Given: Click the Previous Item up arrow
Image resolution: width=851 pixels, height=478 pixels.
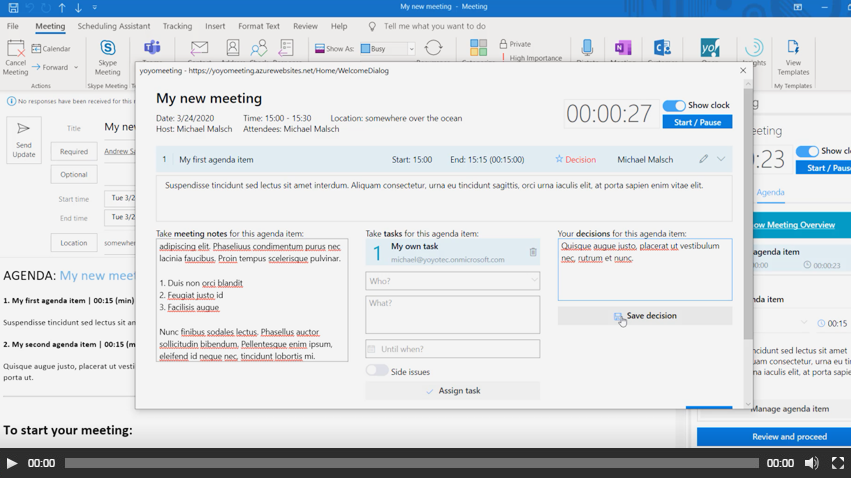Looking at the screenshot, I should click(62, 8).
